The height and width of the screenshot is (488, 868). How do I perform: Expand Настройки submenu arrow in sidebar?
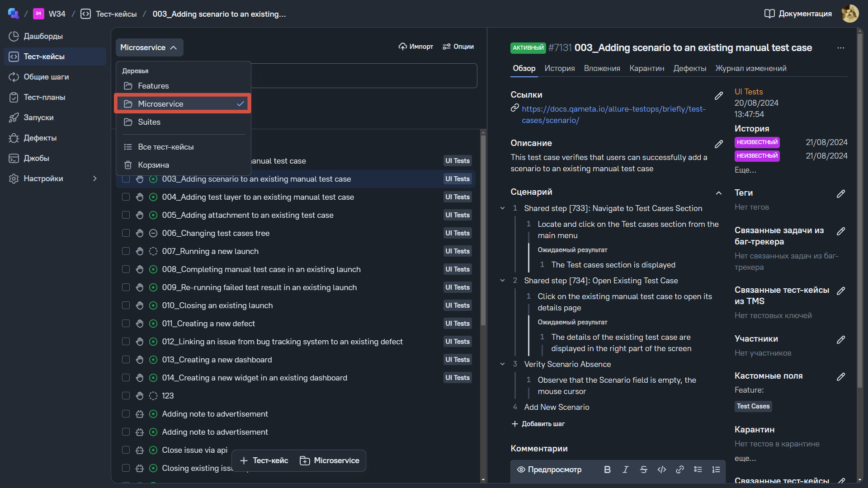[95, 178]
